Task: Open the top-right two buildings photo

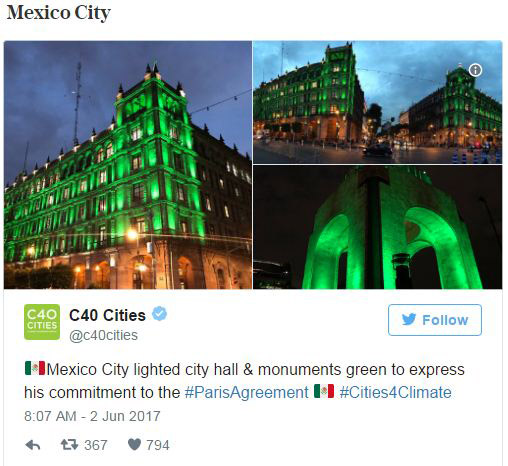Action: pyautogui.click(x=378, y=102)
